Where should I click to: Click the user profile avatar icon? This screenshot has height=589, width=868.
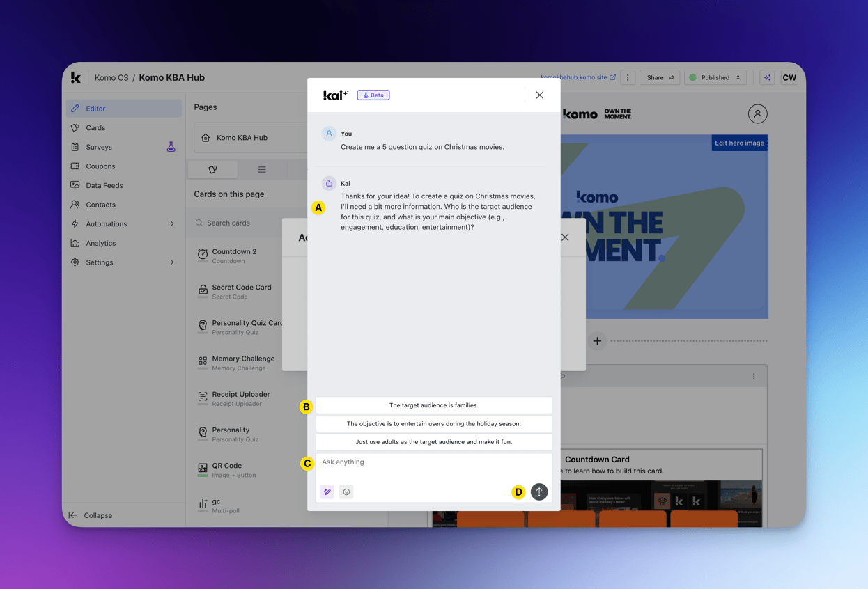point(757,113)
